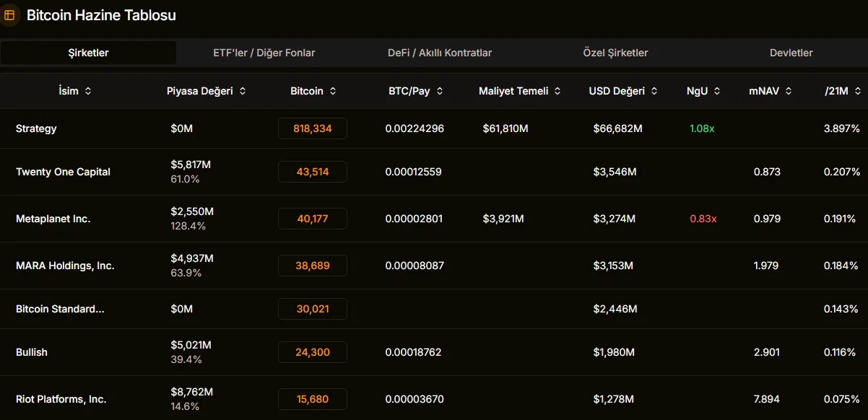This screenshot has height=420, width=868.
Task: Click the $5,817M market cap value
Action: coord(191,165)
